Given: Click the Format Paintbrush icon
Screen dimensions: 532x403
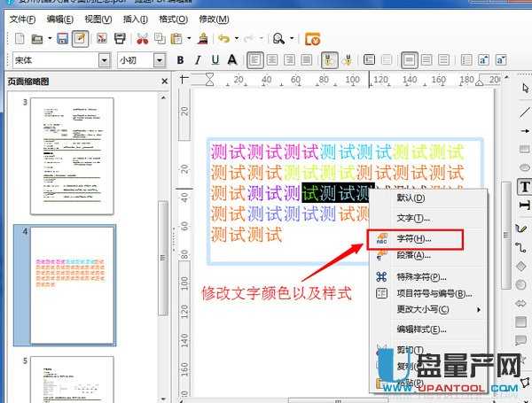Looking at the screenshot, I should click(203, 39).
